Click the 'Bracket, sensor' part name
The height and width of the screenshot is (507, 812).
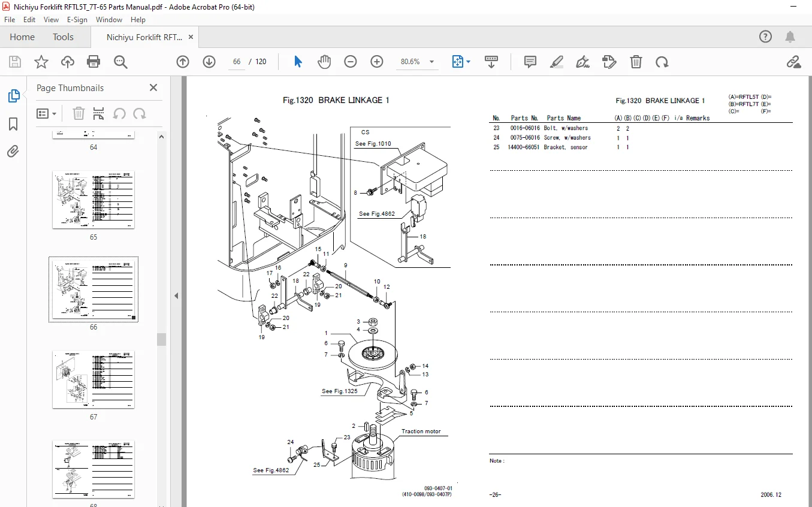click(566, 147)
